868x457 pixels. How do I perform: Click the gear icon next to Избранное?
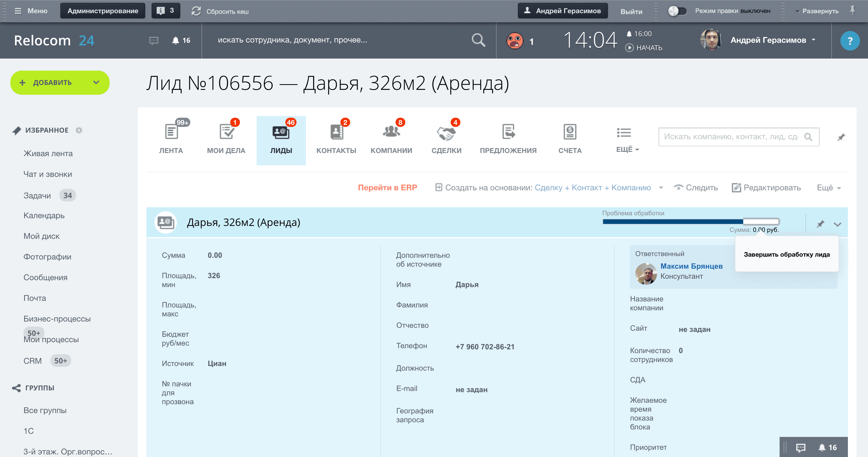coord(79,130)
